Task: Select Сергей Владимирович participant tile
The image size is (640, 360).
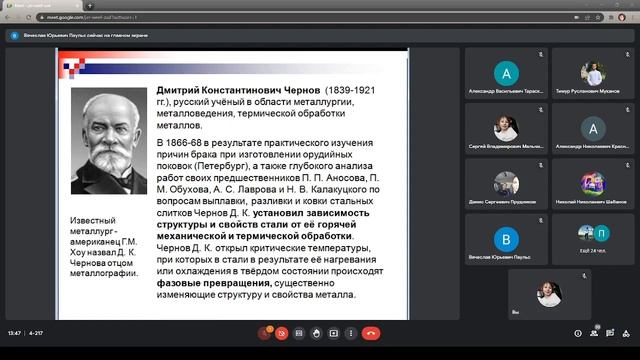Action: coord(506,129)
